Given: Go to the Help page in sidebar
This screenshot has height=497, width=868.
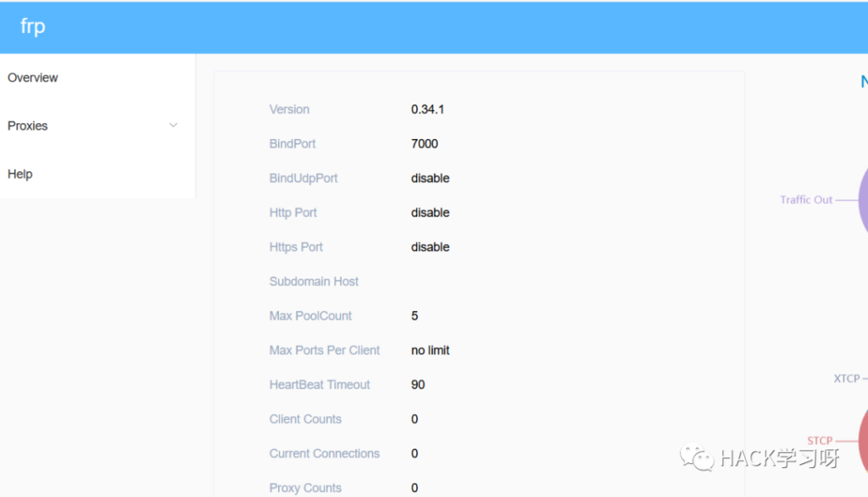Looking at the screenshot, I should coord(20,174).
